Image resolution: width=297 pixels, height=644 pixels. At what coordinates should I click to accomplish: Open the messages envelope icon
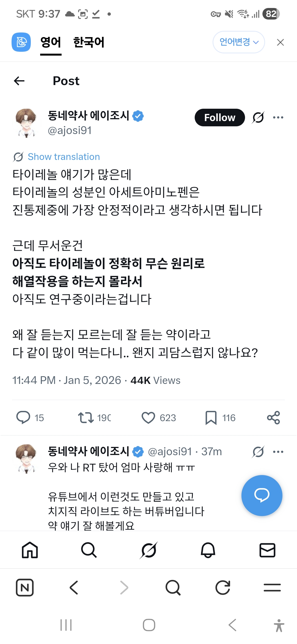267,550
